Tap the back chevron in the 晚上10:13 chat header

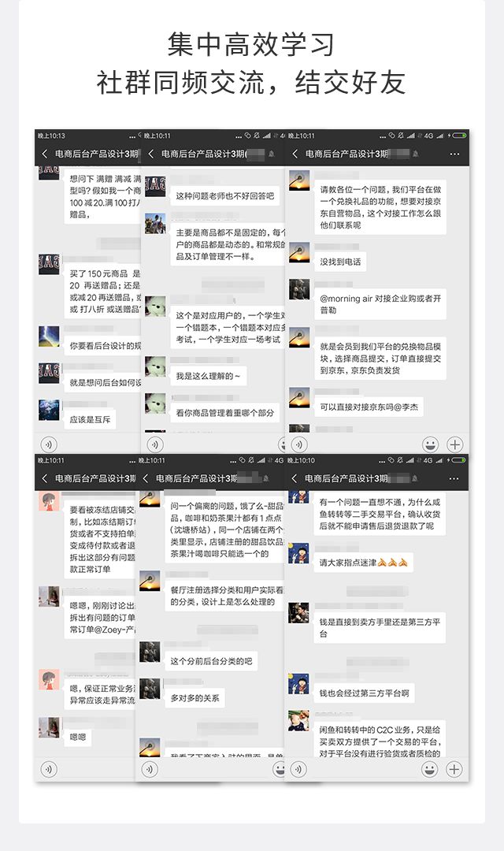[45, 154]
